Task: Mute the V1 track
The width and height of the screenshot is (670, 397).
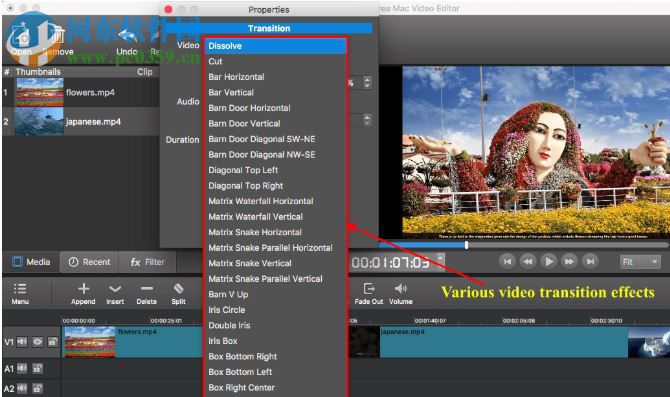Action: [22, 341]
